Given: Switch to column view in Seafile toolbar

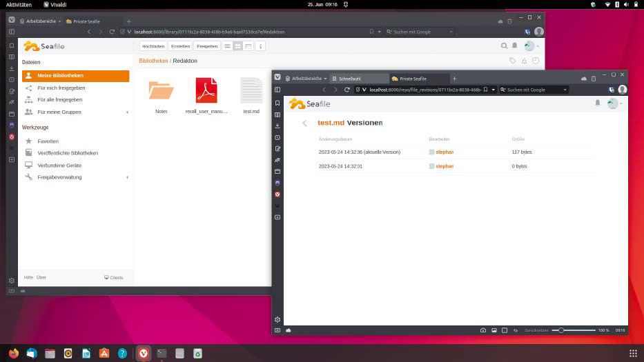Looking at the screenshot, I should click(248, 46).
